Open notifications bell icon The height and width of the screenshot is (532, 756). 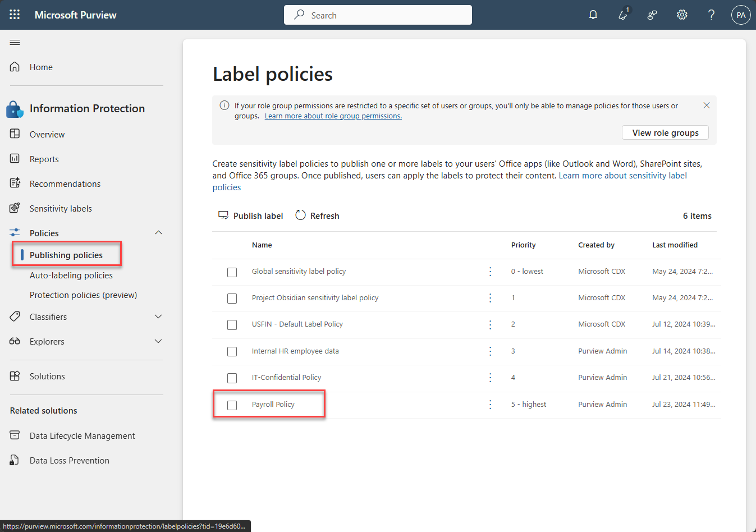(593, 15)
